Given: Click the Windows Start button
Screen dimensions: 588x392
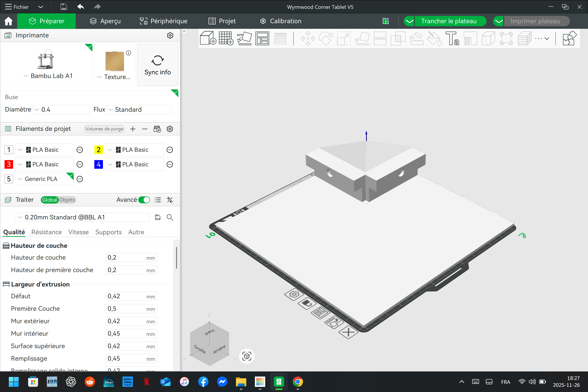Looking at the screenshot, I should pos(14,382).
